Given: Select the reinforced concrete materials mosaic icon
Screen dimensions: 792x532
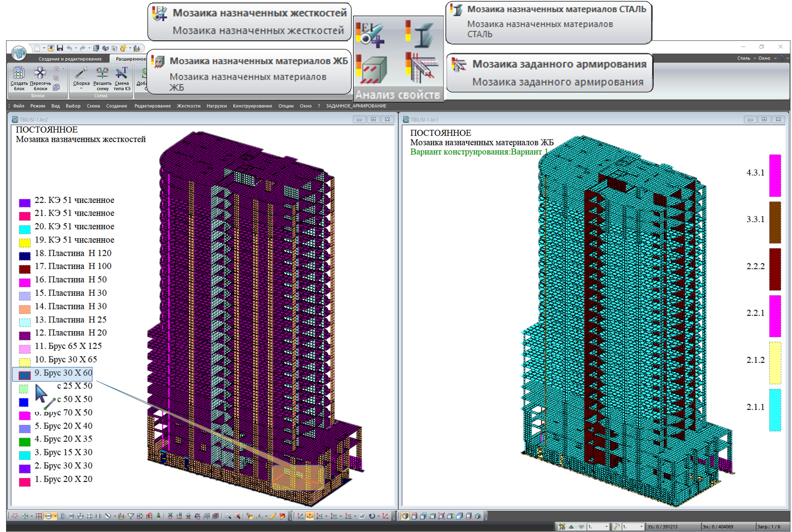Looking at the screenshot, I should point(372,69).
